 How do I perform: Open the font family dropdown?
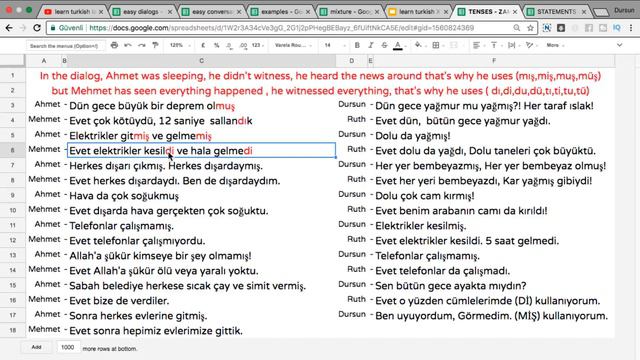tap(293, 45)
